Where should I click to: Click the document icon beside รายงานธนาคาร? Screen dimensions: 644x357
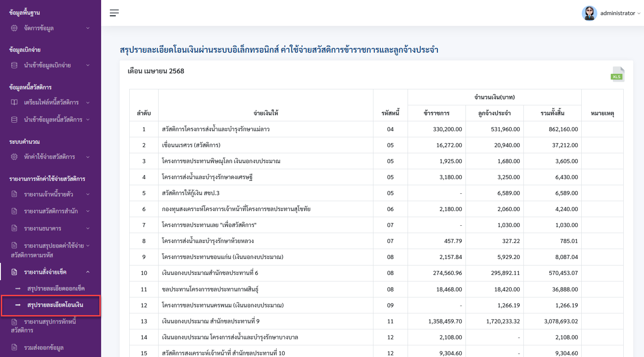click(x=14, y=228)
